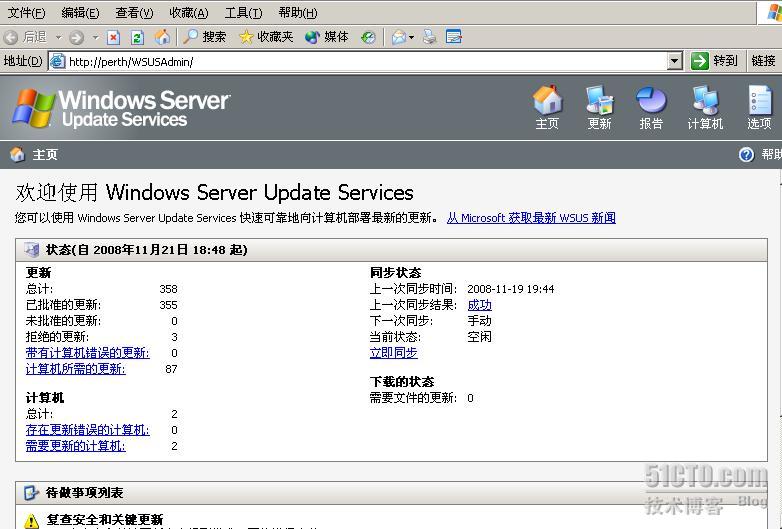The image size is (782, 529).
Task: Open the Back history dropdown arrow
Action: [58, 37]
